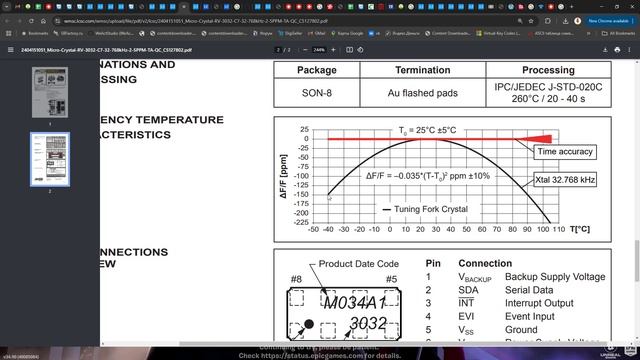Open the zoom magnifier in address bar
Viewport: 640px width, 360px height.
click(520, 21)
